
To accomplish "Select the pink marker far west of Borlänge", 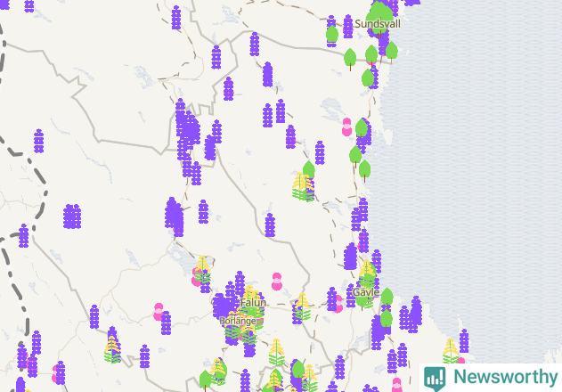I will click(159, 312).
